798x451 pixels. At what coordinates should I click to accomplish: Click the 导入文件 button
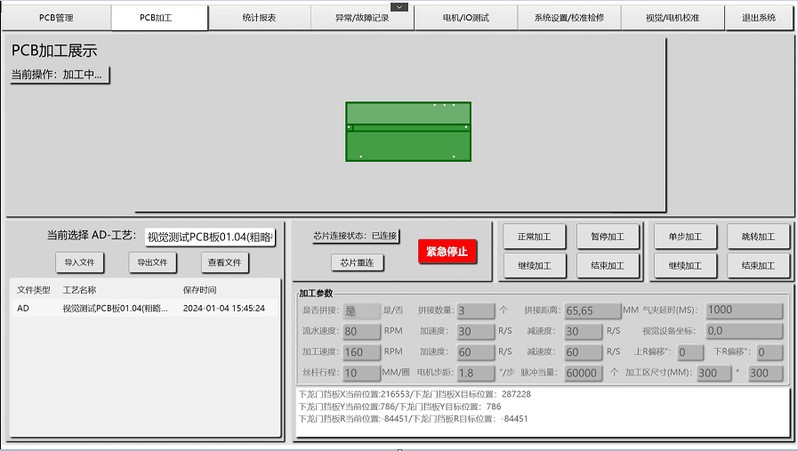(x=79, y=263)
